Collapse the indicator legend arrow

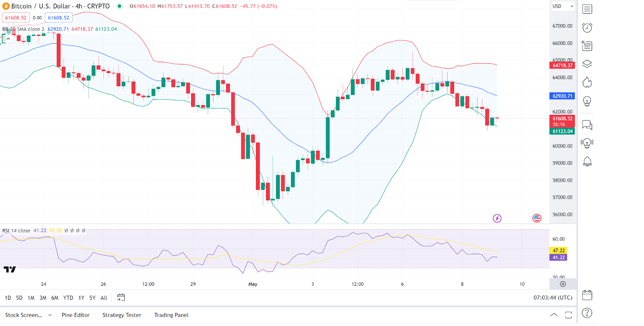8,39
